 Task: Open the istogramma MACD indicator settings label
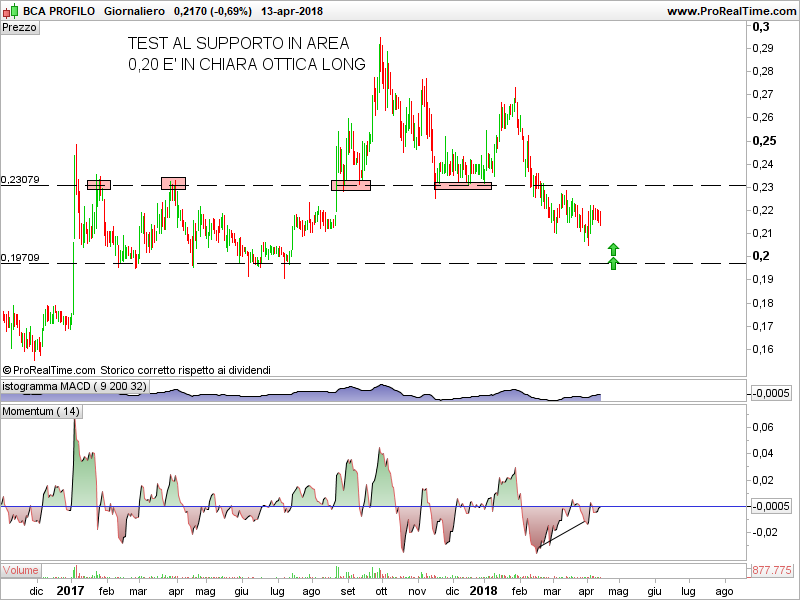tap(74, 386)
